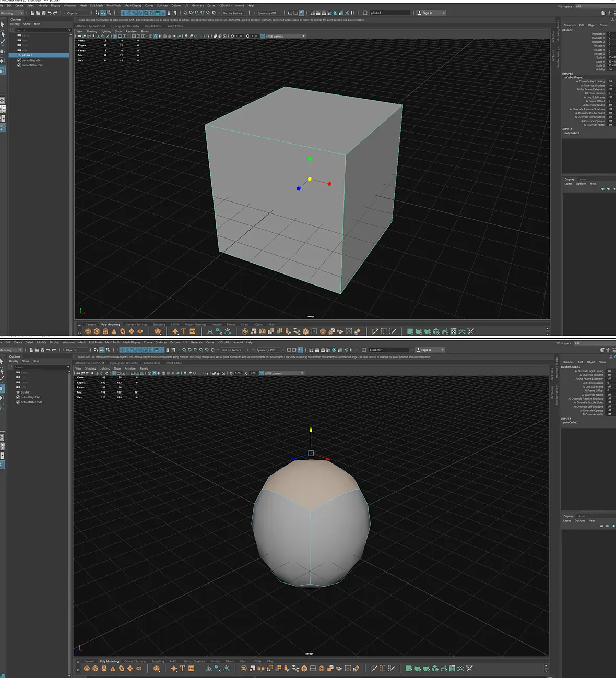Click the Select tool arrow in top window toolbox
Image resolution: width=616 pixels, height=678 pixels.
point(3,25)
